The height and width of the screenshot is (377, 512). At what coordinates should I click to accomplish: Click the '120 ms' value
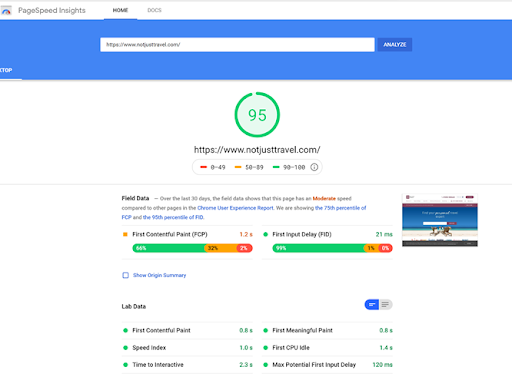coord(382,365)
